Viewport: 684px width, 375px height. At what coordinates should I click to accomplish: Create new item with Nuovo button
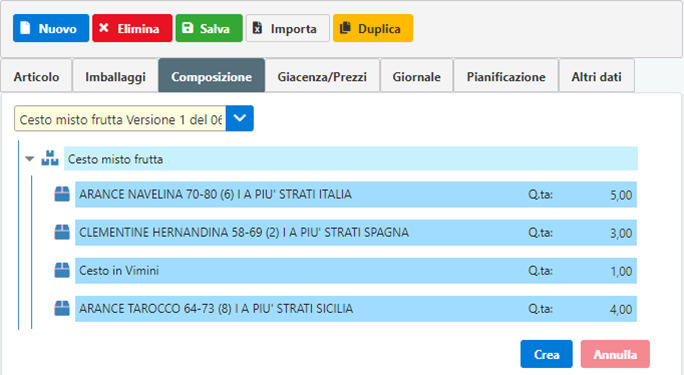51,28
